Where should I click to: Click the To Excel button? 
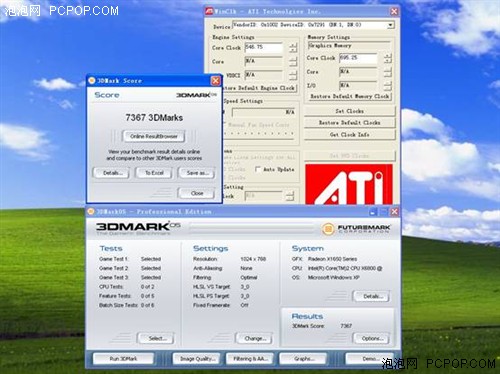pos(154,173)
